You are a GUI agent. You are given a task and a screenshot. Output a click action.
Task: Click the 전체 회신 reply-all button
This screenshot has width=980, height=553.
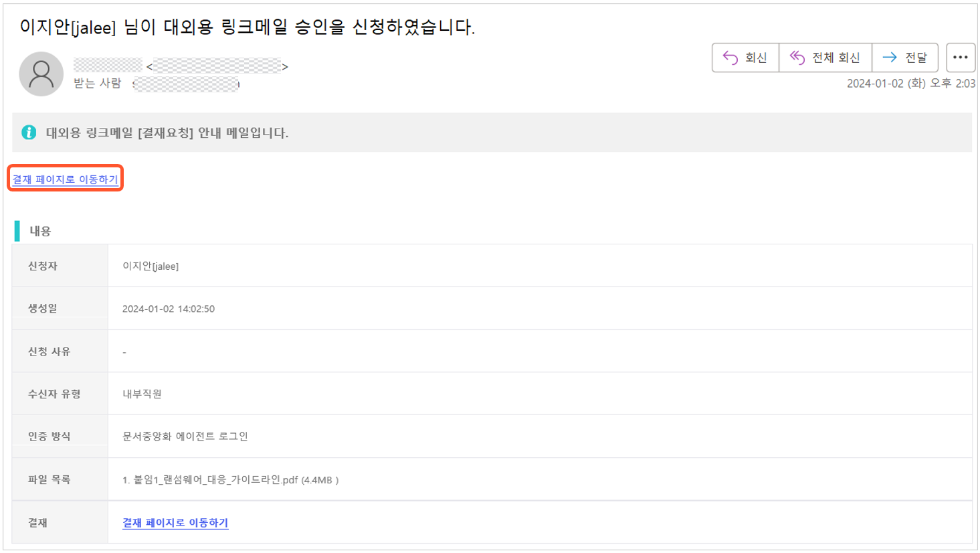pyautogui.click(x=825, y=58)
